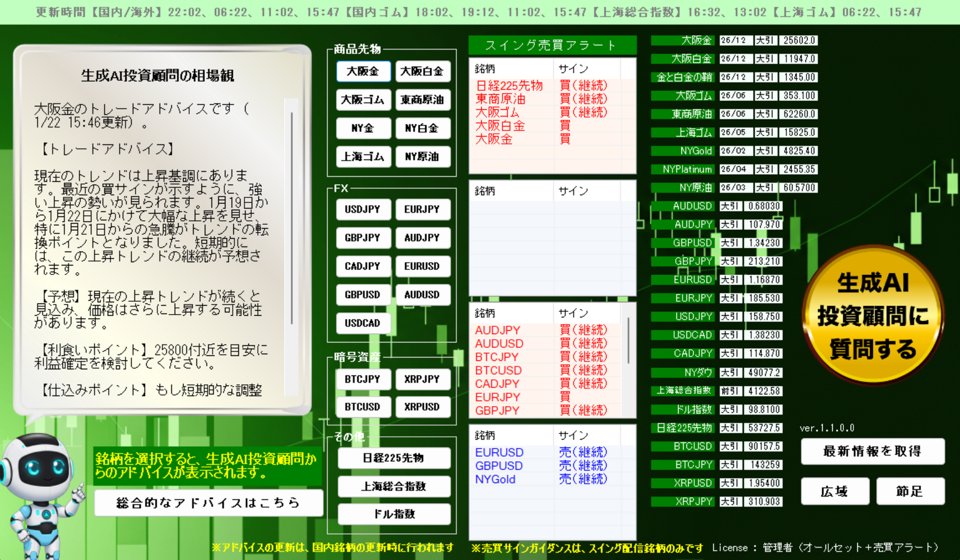This screenshot has height=560, width=960.
Task: Select EURUSD row in sell signal list
Action: (x=552, y=452)
